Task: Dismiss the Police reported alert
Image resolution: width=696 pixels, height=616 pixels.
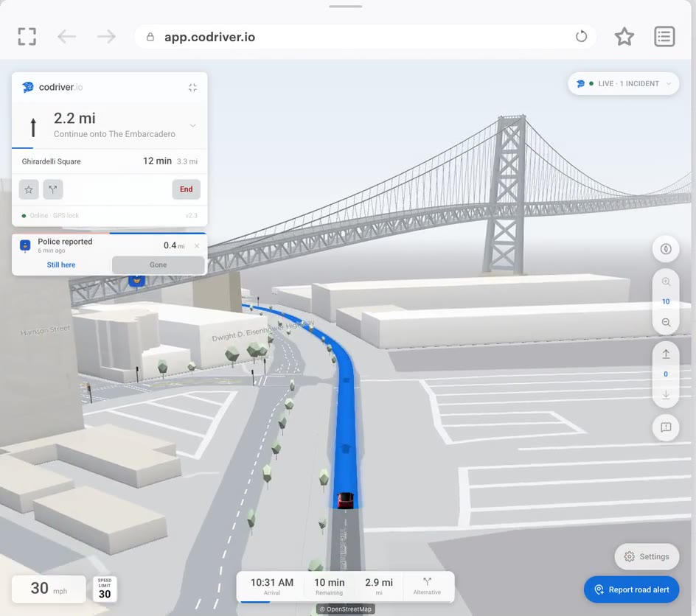Action: [197, 245]
